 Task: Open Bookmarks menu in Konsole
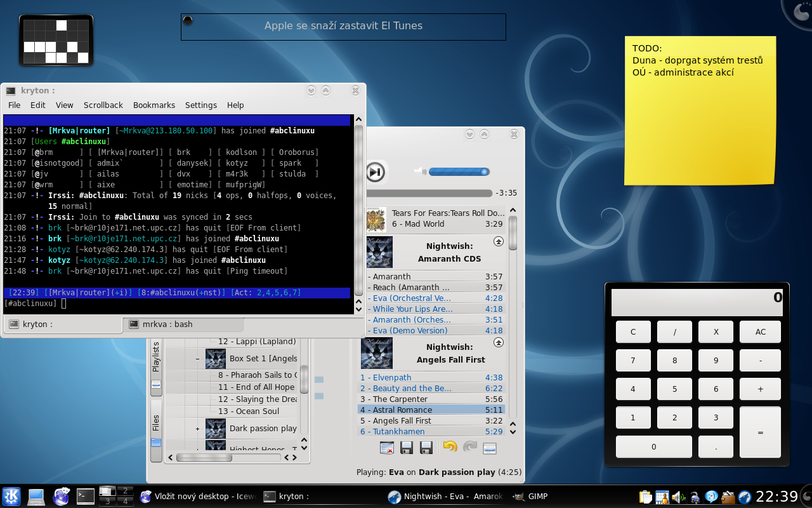tap(154, 105)
